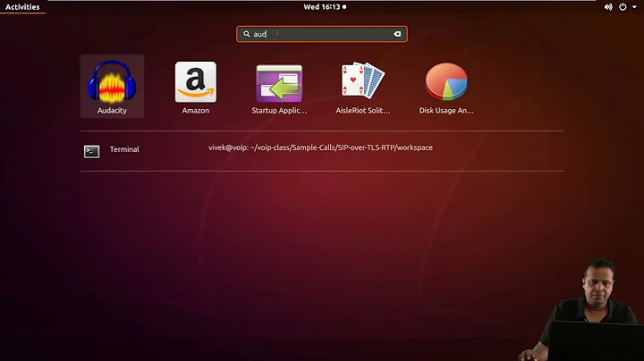Click the 'Disk Usage An…' label
644x361 pixels.
446,110
